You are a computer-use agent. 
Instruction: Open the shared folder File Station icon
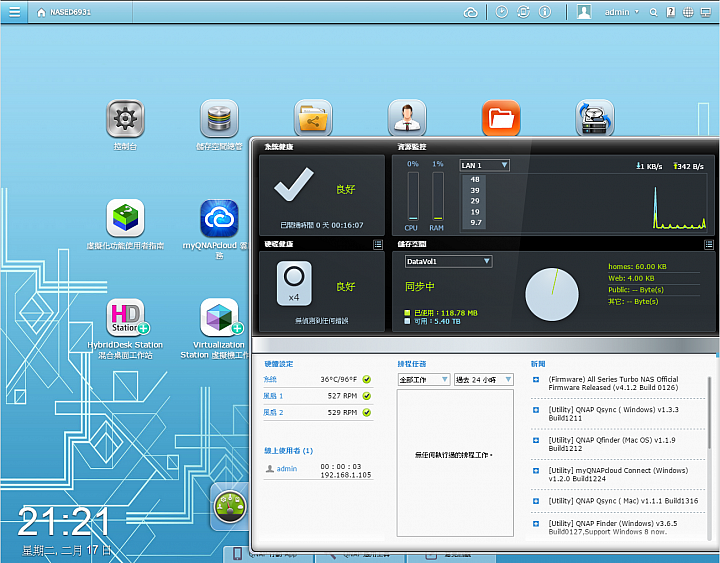tap(313, 118)
